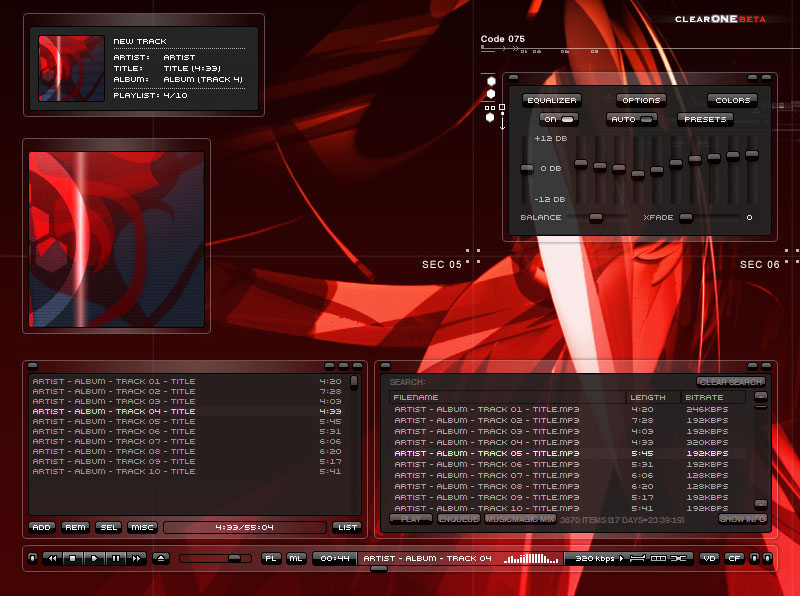
Task: Toggle video window with VD button
Action: point(709,558)
